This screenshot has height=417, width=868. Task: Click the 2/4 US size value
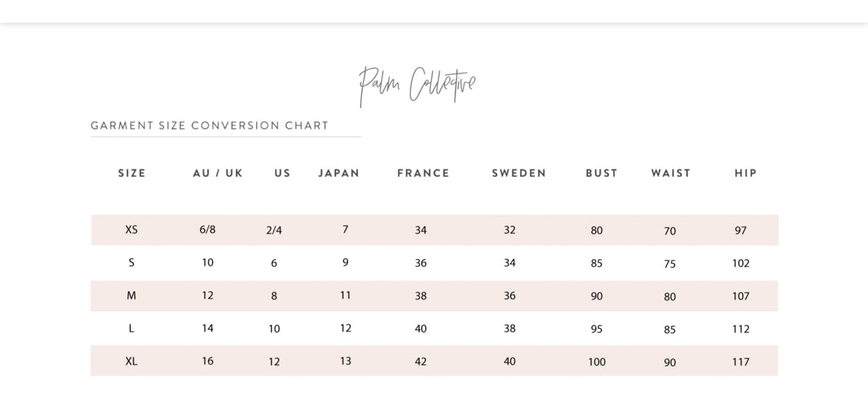tap(274, 230)
